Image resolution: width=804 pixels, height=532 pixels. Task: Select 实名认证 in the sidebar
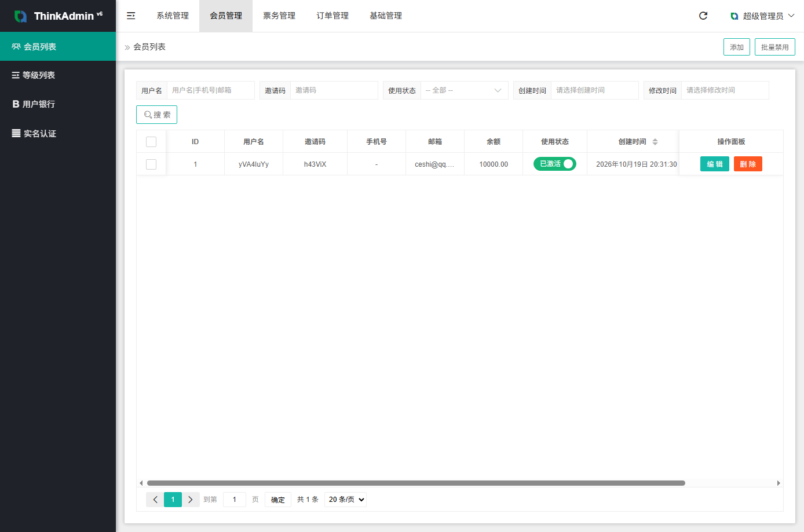tap(58, 133)
